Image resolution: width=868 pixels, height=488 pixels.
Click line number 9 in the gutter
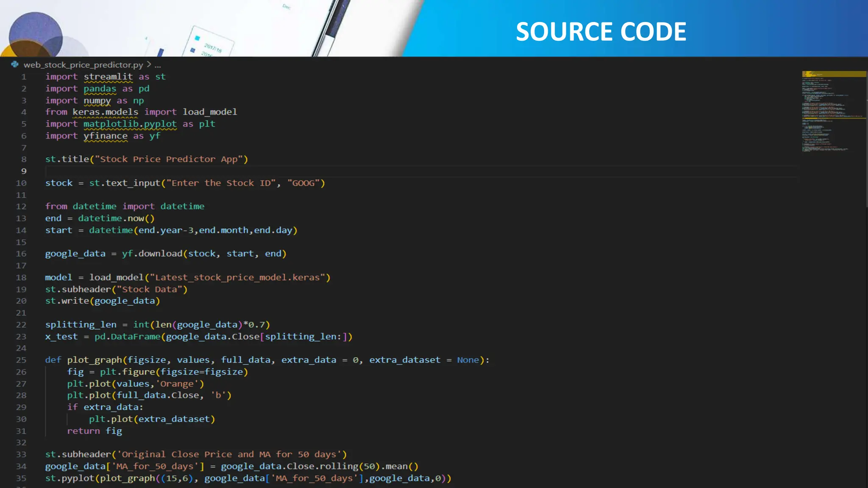[x=24, y=171]
